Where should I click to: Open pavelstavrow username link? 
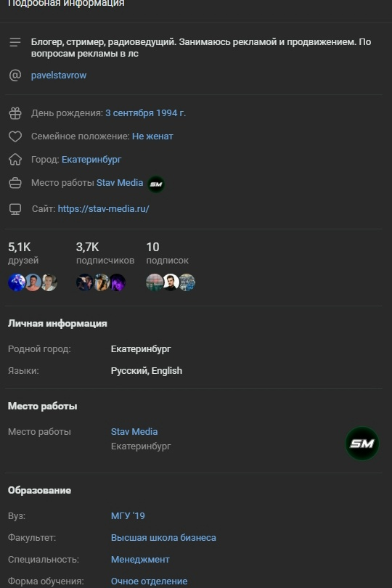[x=59, y=75]
